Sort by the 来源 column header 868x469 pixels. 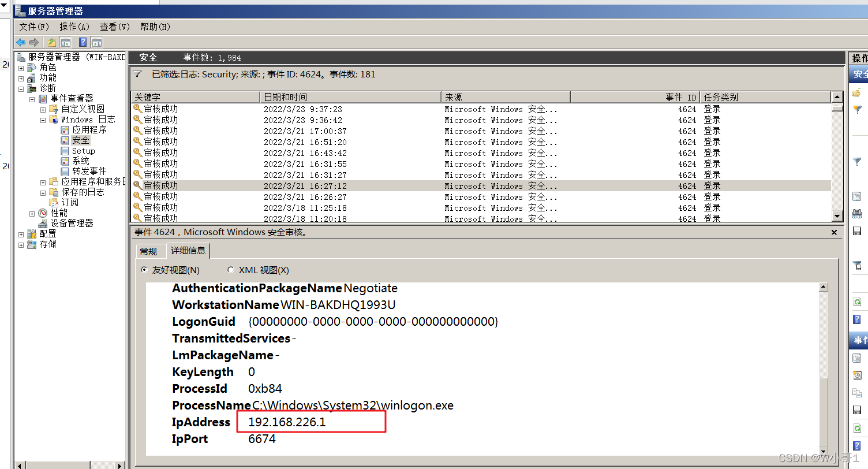pos(506,97)
